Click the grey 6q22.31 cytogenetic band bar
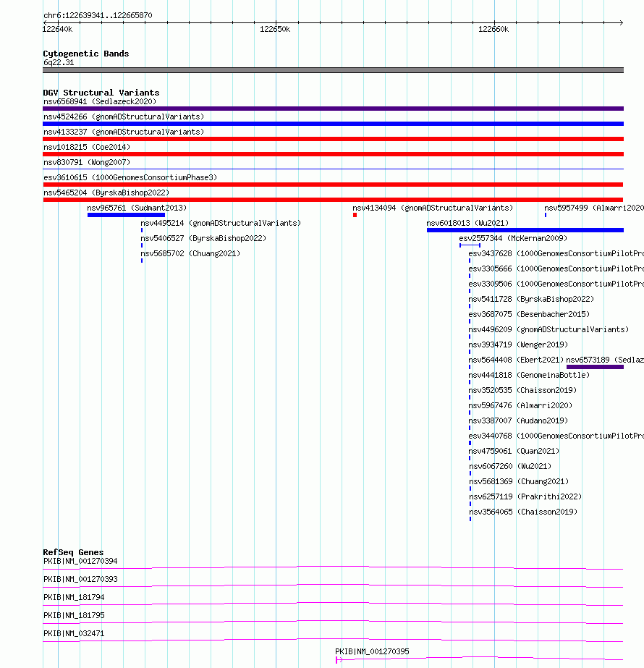This screenshot has width=644, height=668. point(333,70)
